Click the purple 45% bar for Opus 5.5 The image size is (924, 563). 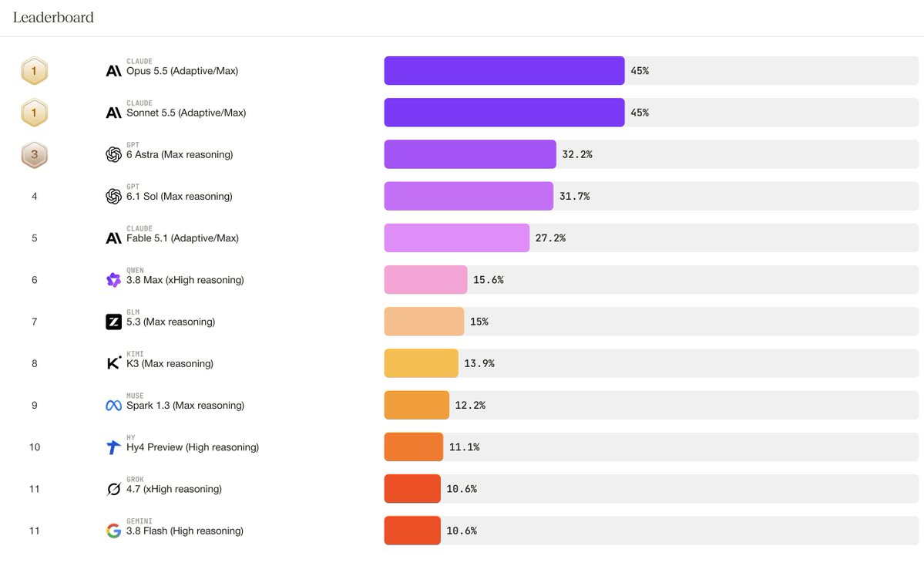coord(505,71)
